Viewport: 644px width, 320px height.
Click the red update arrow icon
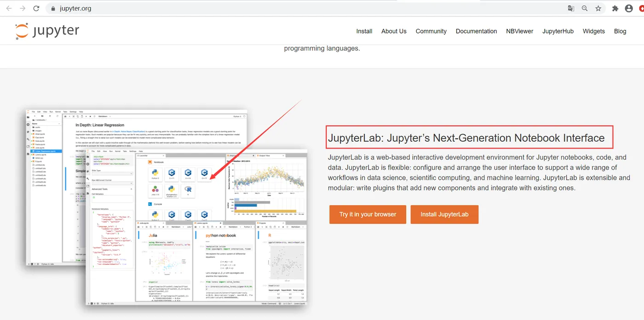641,8
